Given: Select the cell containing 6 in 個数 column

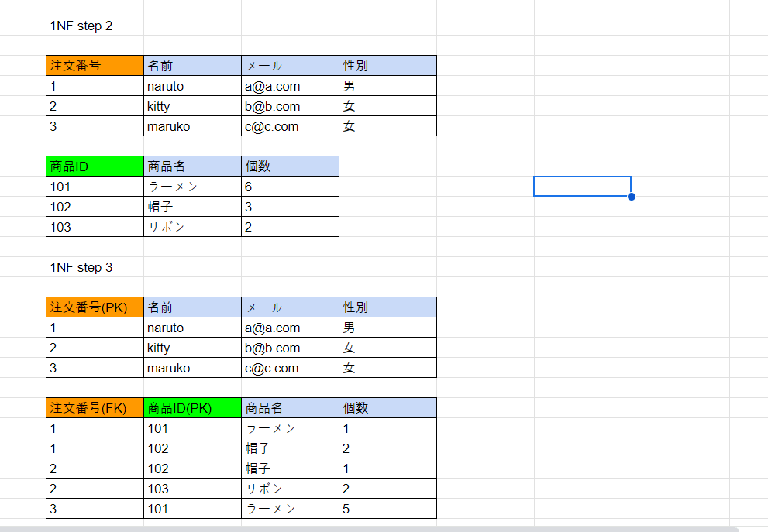Looking at the screenshot, I should click(x=290, y=187).
